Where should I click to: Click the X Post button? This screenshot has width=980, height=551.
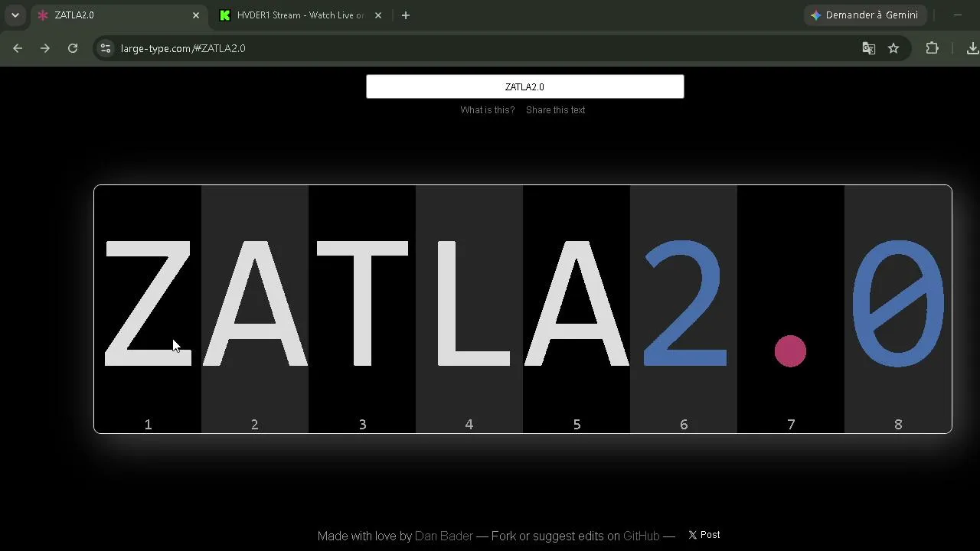coord(704,535)
